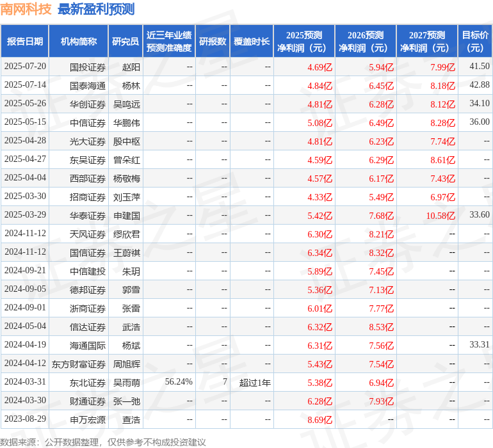
Task: Click the 研报数 column header
Action: coord(213,42)
